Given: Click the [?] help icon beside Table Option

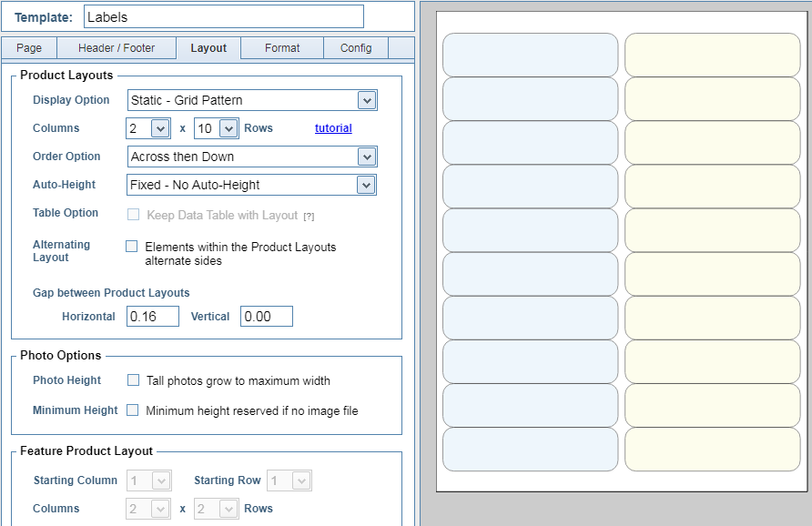Looking at the screenshot, I should pyautogui.click(x=309, y=217).
